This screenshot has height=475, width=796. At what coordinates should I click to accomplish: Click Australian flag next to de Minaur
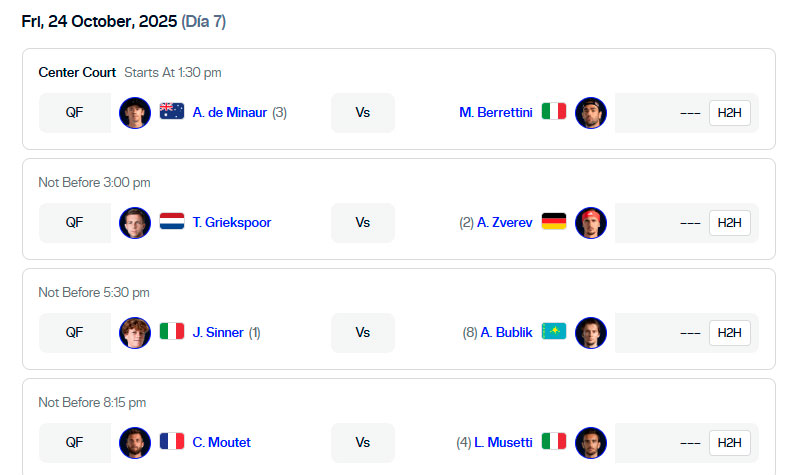(172, 112)
